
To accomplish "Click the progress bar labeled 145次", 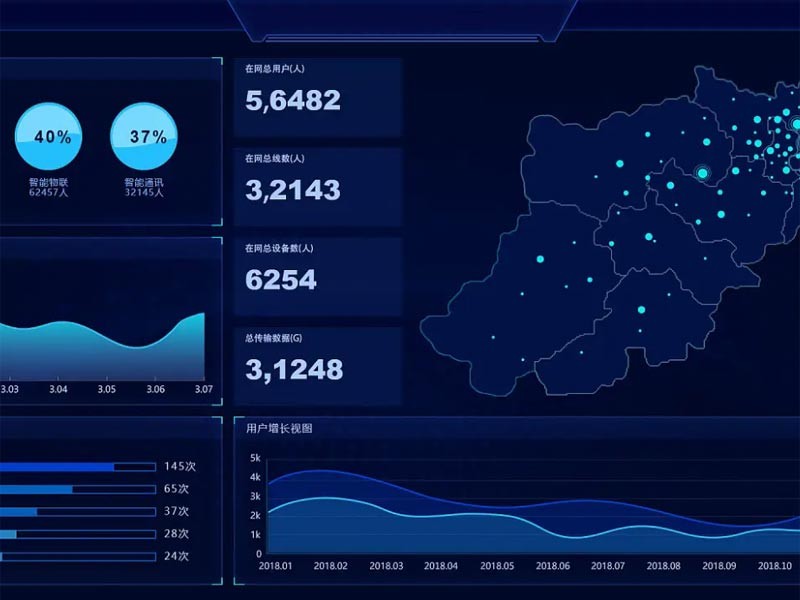I will point(78,467).
